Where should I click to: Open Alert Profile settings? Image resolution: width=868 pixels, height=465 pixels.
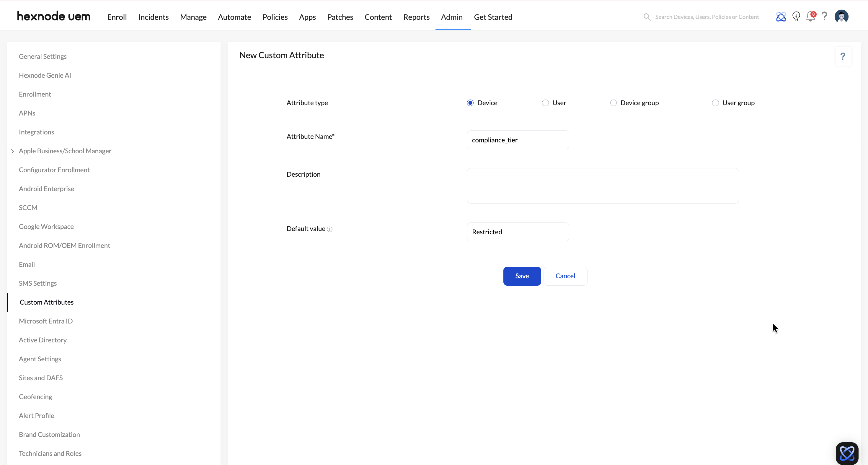(x=36, y=415)
